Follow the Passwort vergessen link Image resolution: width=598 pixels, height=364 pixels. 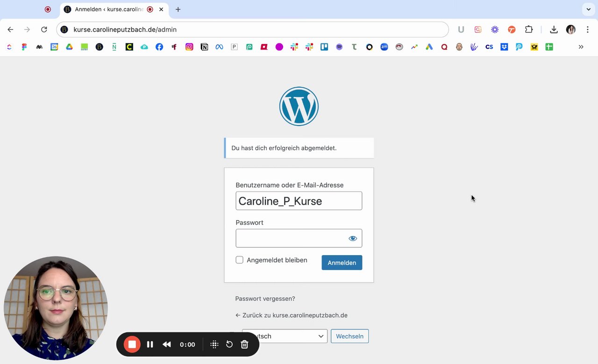265,299
